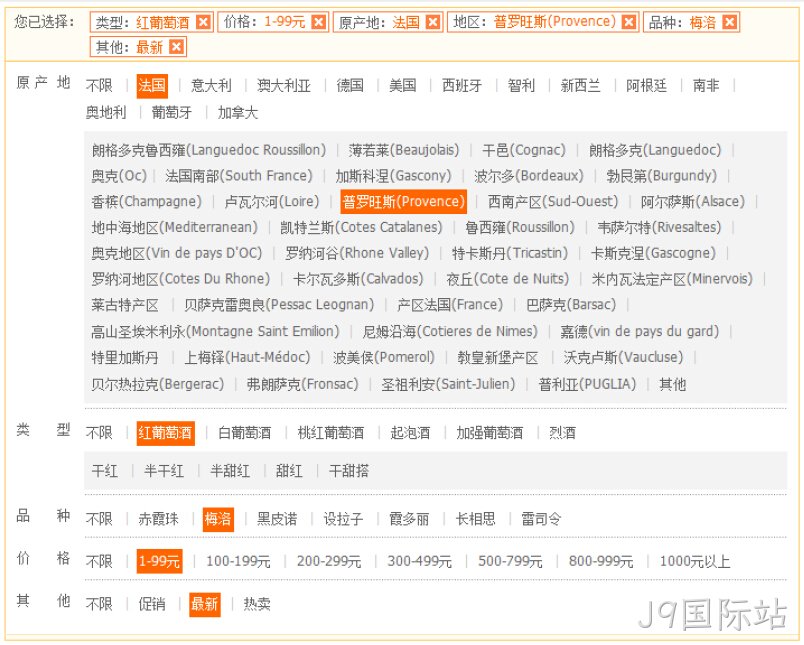Select price range 300-499元

click(x=419, y=561)
